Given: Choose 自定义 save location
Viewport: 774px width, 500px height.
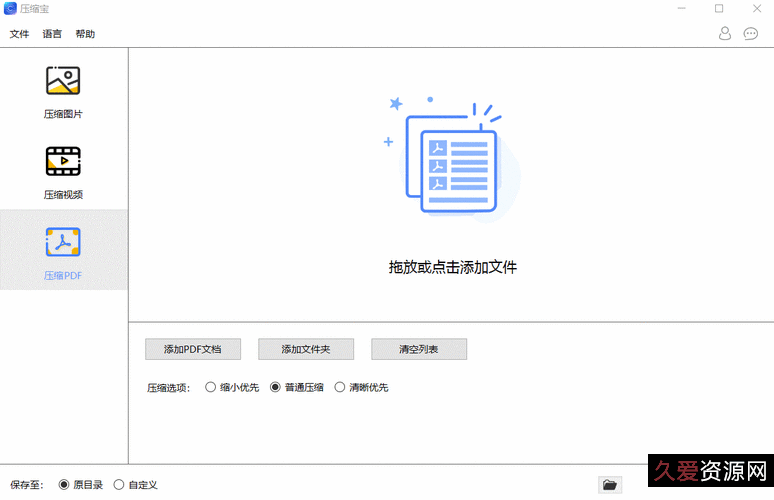Looking at the screenshot, I should (x=136, y=485).
